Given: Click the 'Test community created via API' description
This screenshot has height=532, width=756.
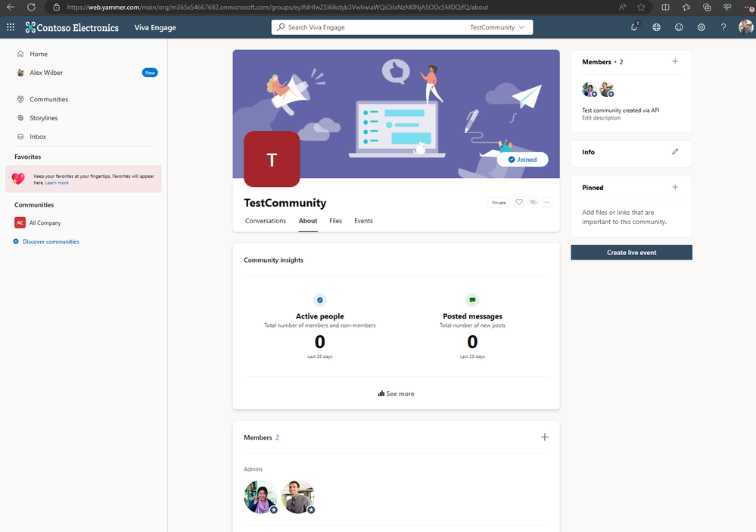Looking at the screenshot, I should point(621,110).
